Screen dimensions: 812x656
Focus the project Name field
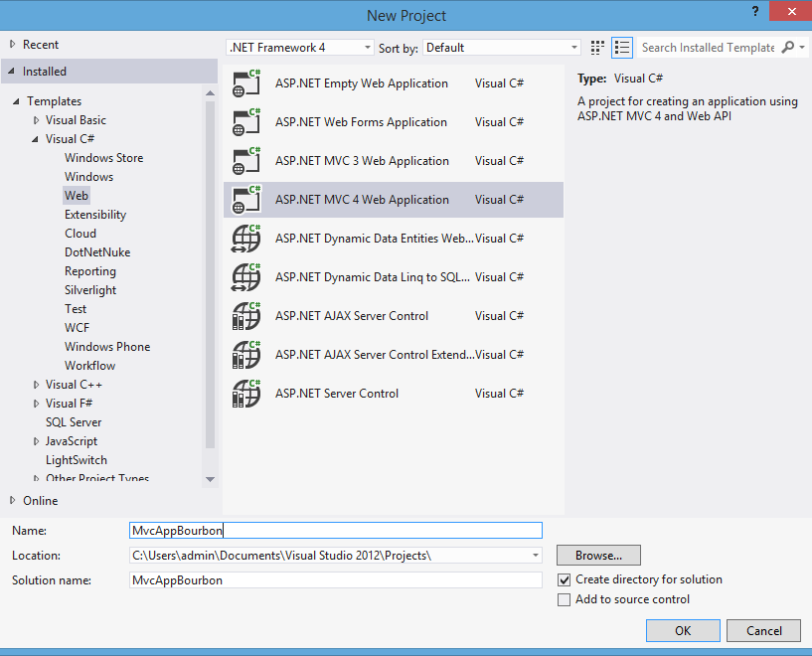(x=336, y=531)
